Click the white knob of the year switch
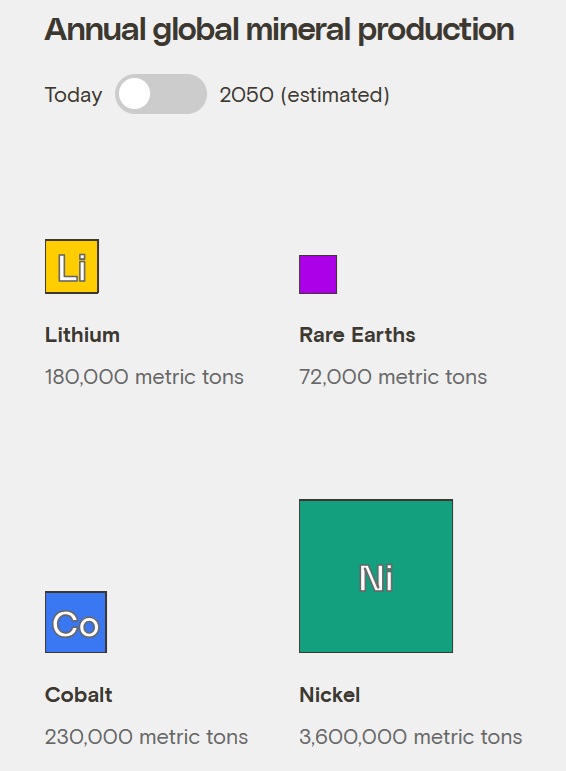566x771 pixels. 134,94
